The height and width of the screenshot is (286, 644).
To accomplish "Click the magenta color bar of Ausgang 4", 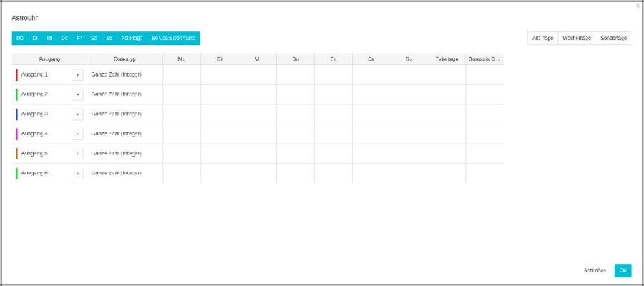I will [16, 134].
